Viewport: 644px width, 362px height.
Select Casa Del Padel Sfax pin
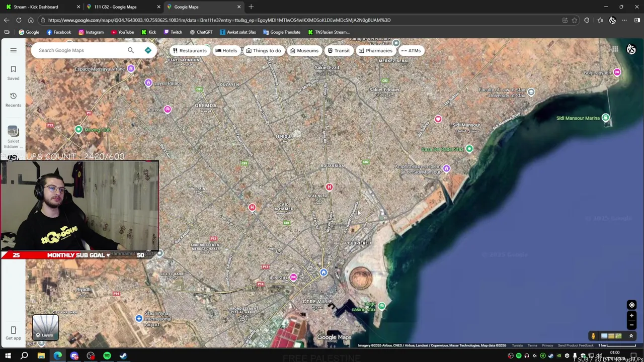(469, 149)
